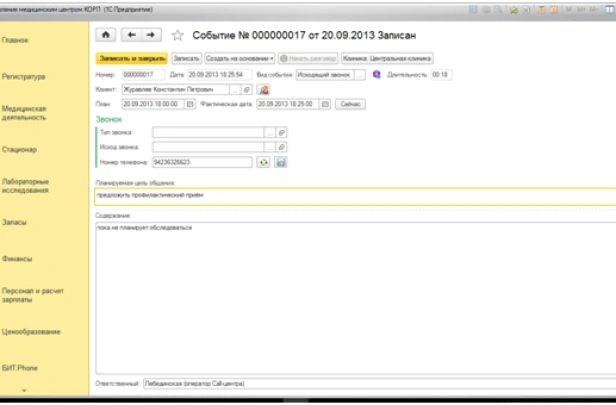
Task: Open Регистратура section in sidebar
Action: click(23, 76)
